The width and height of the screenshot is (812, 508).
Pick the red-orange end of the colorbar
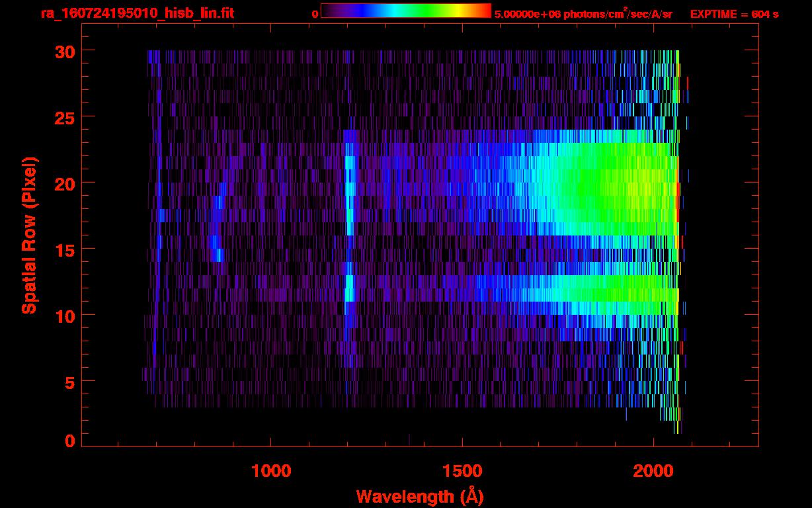(481, 11)
